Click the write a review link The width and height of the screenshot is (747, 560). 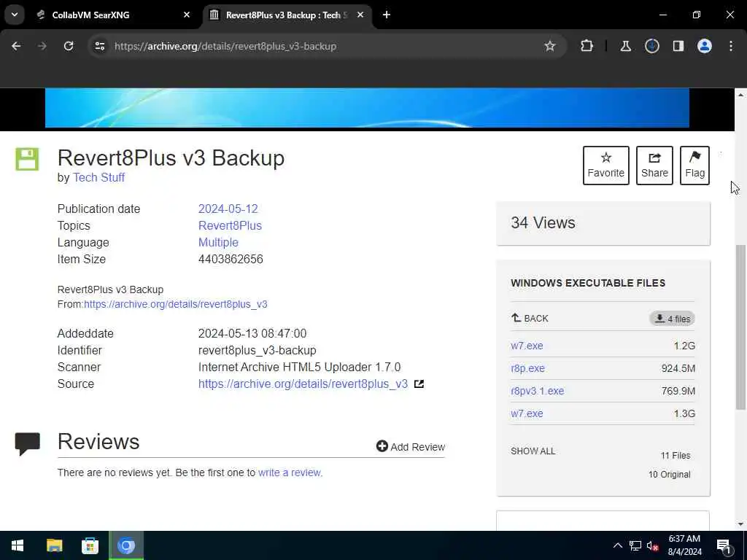[x=290, y=472]
